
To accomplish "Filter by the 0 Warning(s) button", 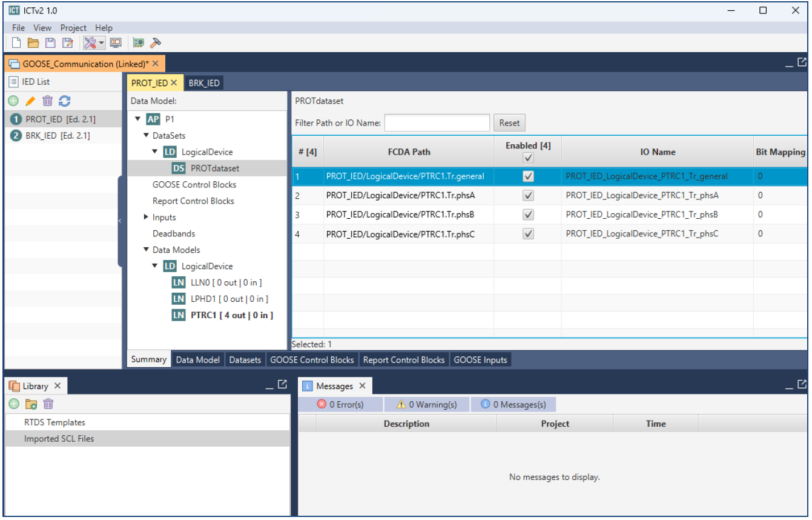I will click(x=426, y=404).
